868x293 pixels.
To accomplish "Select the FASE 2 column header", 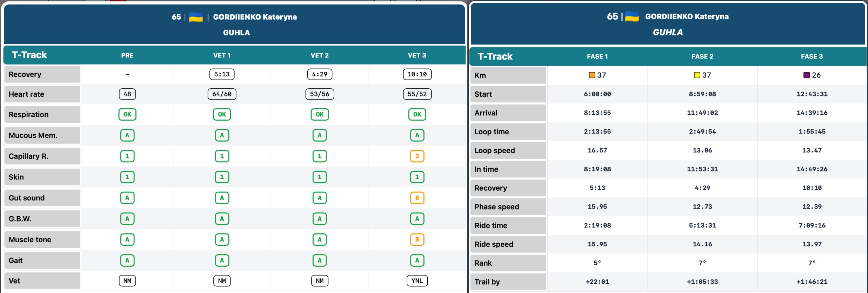I will 702,56.
